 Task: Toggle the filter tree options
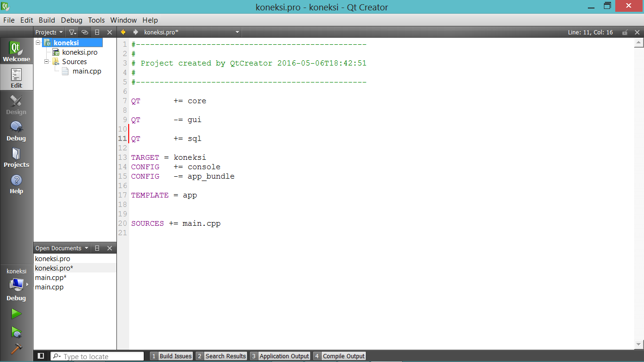72,32
